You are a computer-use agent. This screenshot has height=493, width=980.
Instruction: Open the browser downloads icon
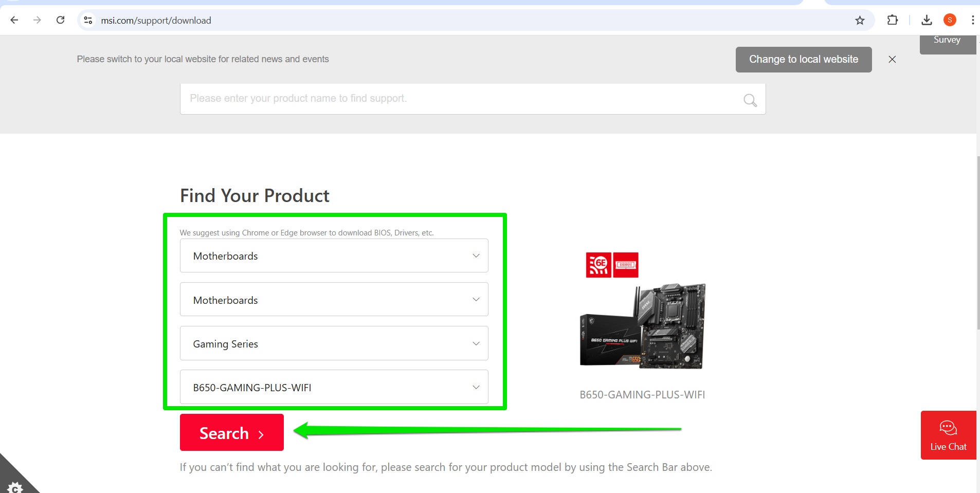(927, 20)
